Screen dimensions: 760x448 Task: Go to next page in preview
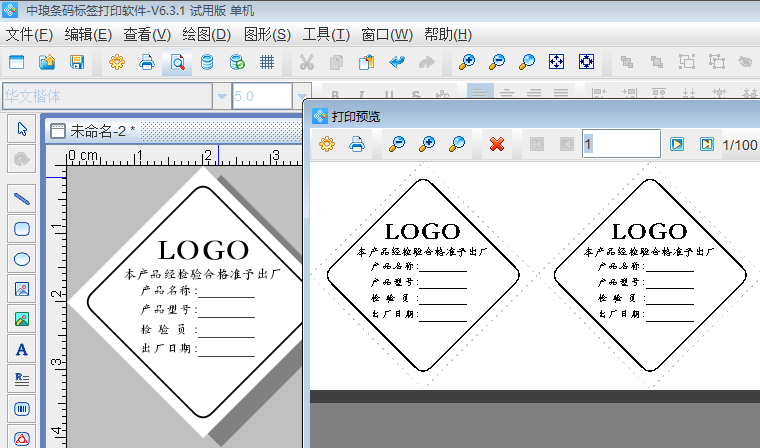[x=677, y=145]
